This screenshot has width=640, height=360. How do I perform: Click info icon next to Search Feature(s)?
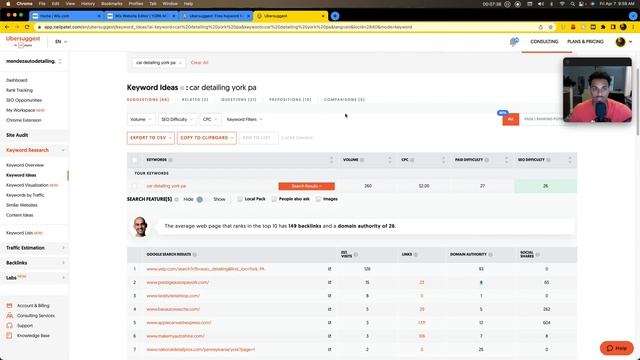[x=177, y=199]
